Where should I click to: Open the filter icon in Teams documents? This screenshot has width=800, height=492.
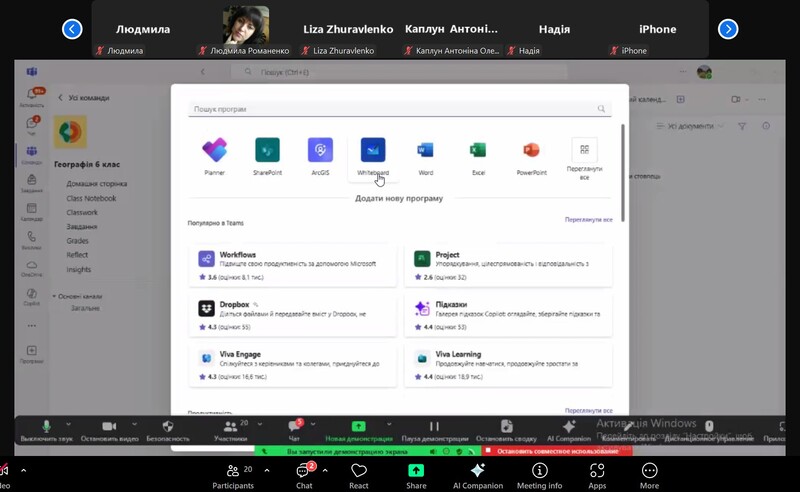click(742, 126)
